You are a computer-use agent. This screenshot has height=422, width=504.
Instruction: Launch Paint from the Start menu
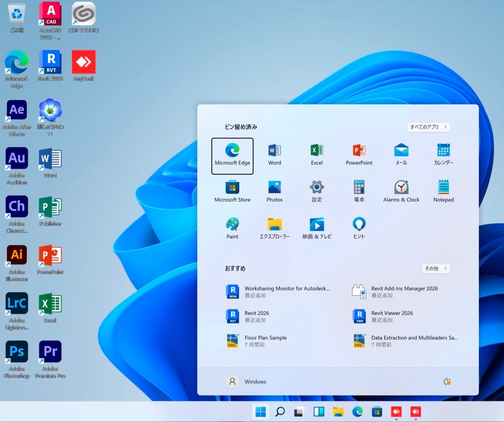coord(232,228)
